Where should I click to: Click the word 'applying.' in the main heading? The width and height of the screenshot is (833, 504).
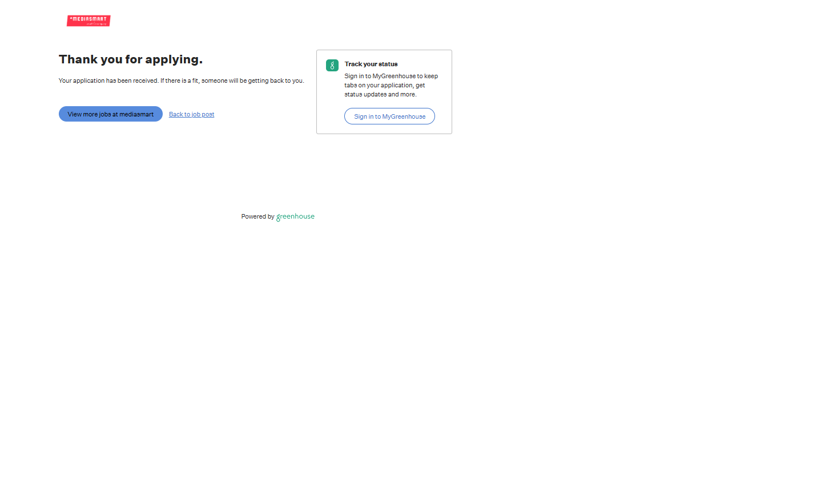coord(174,60)
